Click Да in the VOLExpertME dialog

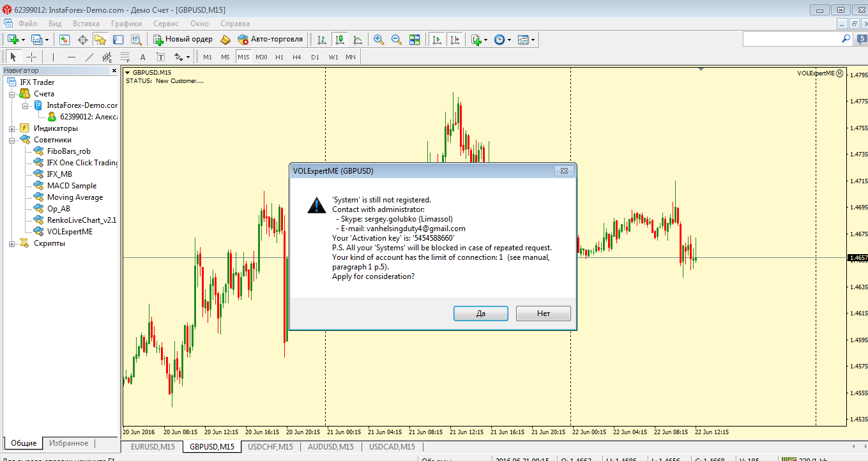pos(481,314)
